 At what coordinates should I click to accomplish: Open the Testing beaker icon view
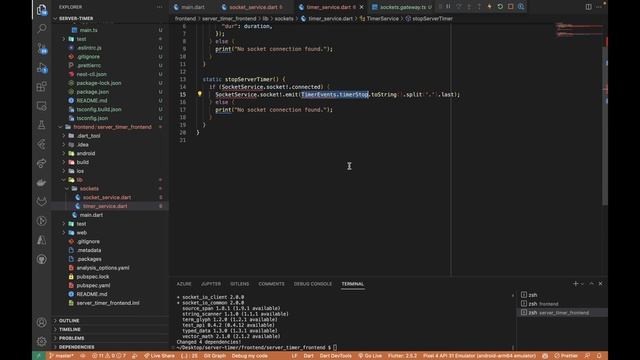[x=42, y=125]
